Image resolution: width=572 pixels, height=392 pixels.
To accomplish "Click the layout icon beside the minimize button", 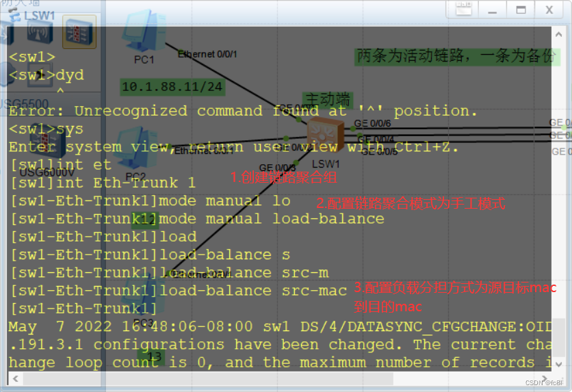I will pos(463,9).
